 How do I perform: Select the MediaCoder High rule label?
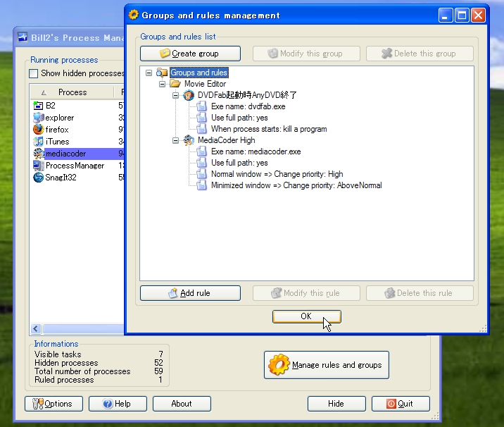[x=226, y=140]
